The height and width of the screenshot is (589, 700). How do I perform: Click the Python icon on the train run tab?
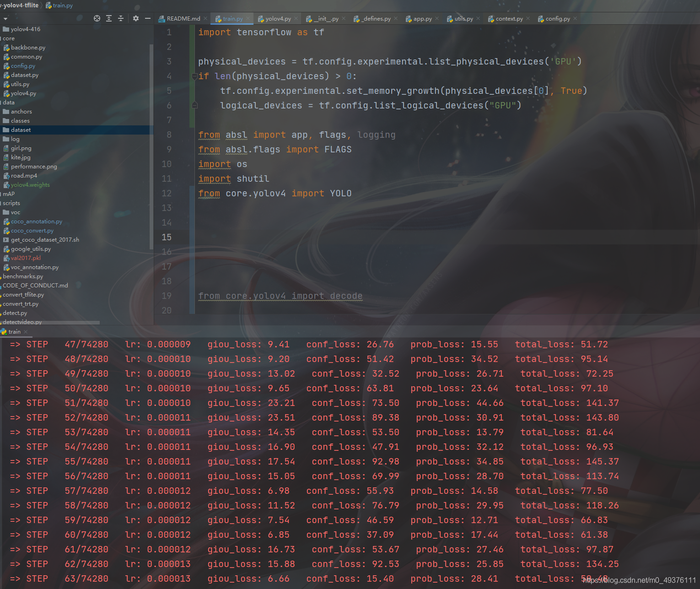click(4, 331)
